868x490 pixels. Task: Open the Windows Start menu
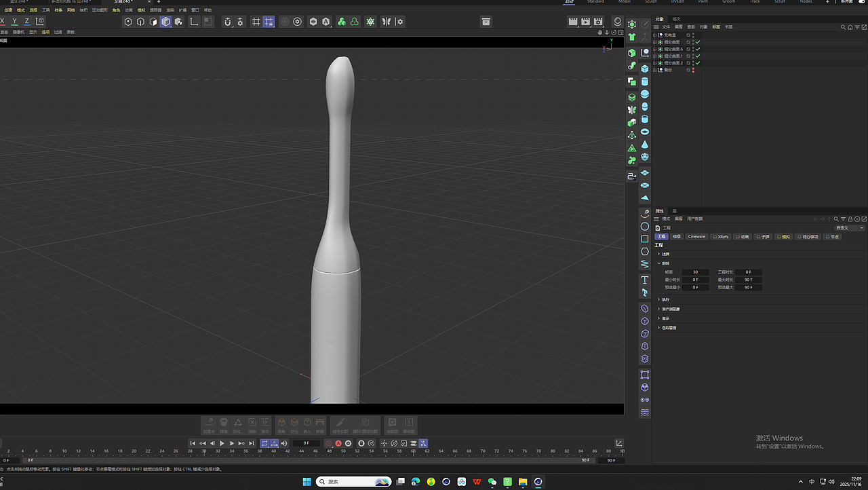click(x=307, y=482)
